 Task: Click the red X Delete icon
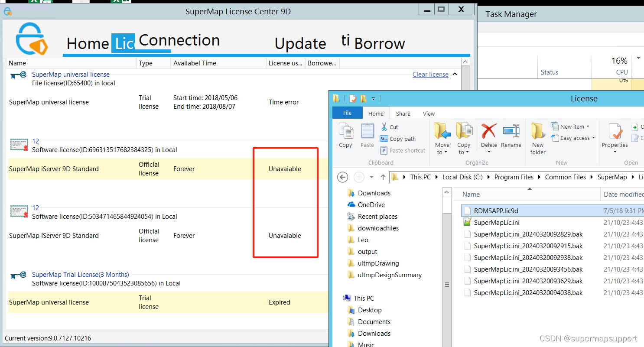(x=489, y=131)
